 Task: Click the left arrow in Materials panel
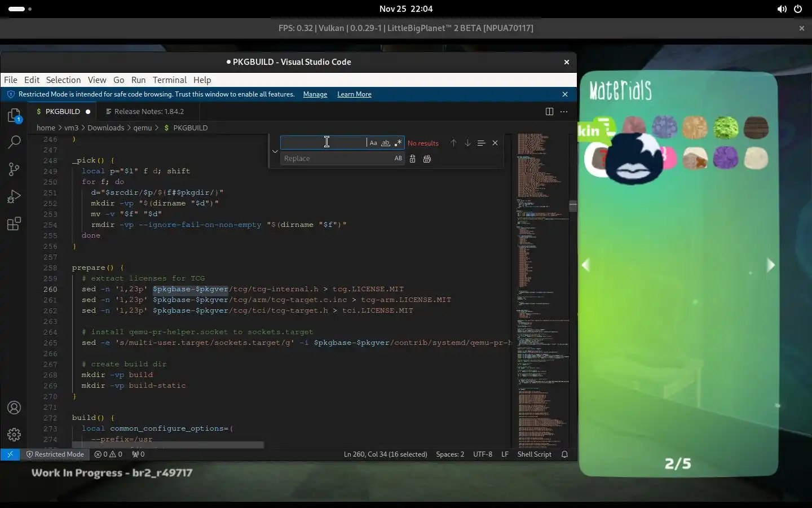(x=586, y=265)
